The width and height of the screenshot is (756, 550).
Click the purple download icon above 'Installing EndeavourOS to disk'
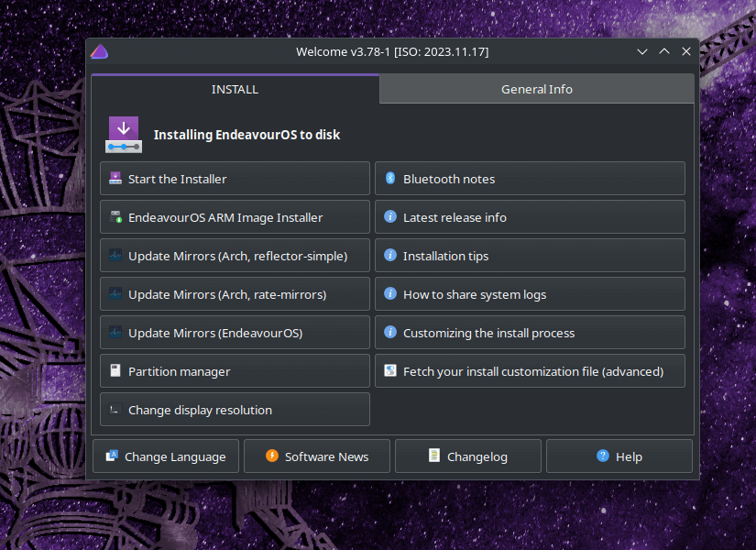(124, 134)
